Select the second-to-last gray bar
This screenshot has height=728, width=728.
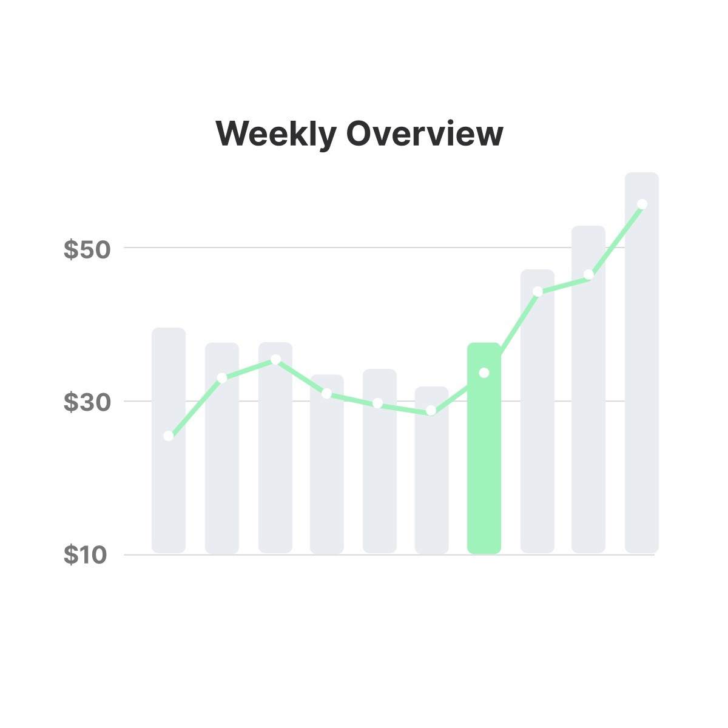588,389
